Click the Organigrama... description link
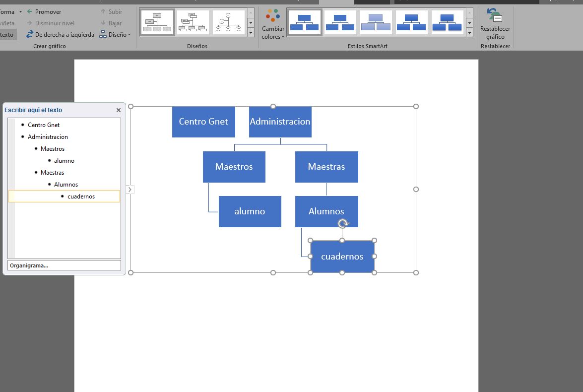This screenshot has height=392, width=583. (29, 265)
